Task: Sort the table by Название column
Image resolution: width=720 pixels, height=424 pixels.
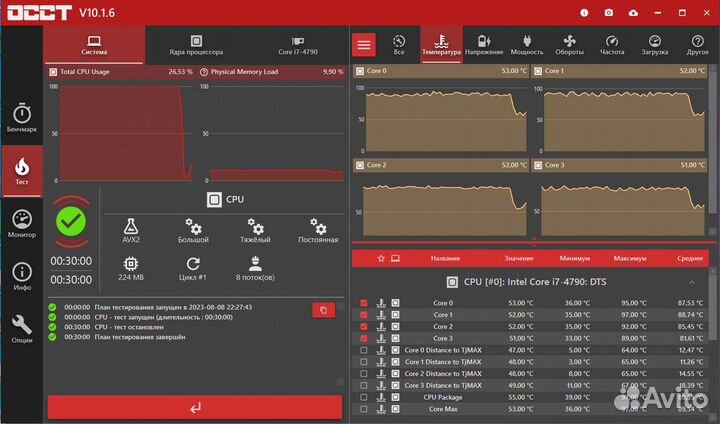Action: click(445, 259)
